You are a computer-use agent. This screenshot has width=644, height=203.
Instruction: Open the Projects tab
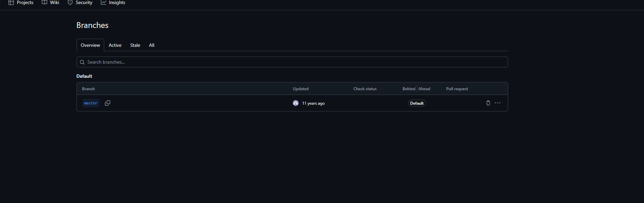(21, 3)
